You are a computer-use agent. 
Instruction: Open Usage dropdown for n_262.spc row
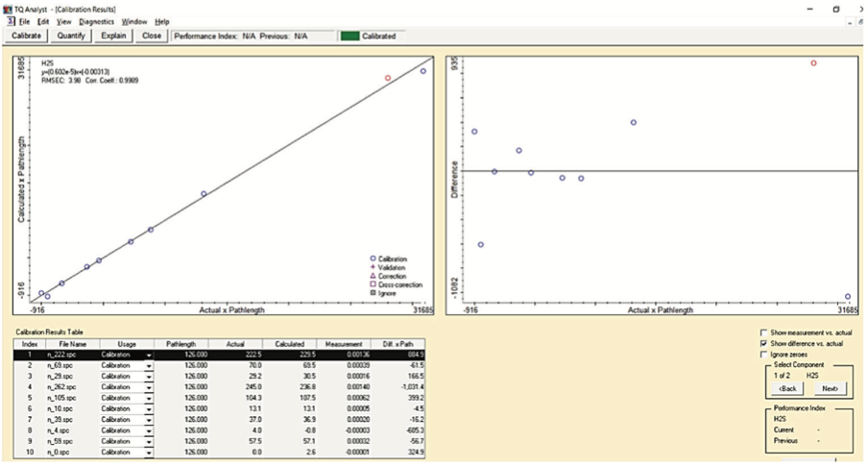point(149,387)
